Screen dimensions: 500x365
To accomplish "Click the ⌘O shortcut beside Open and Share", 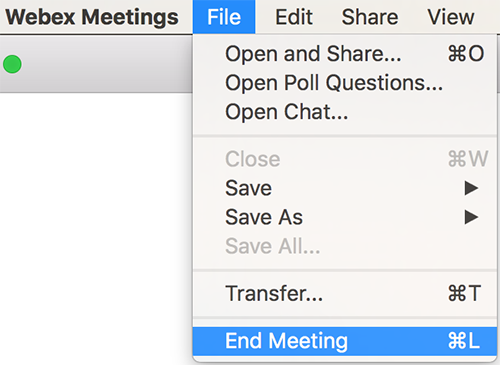I will coord(466,54).
